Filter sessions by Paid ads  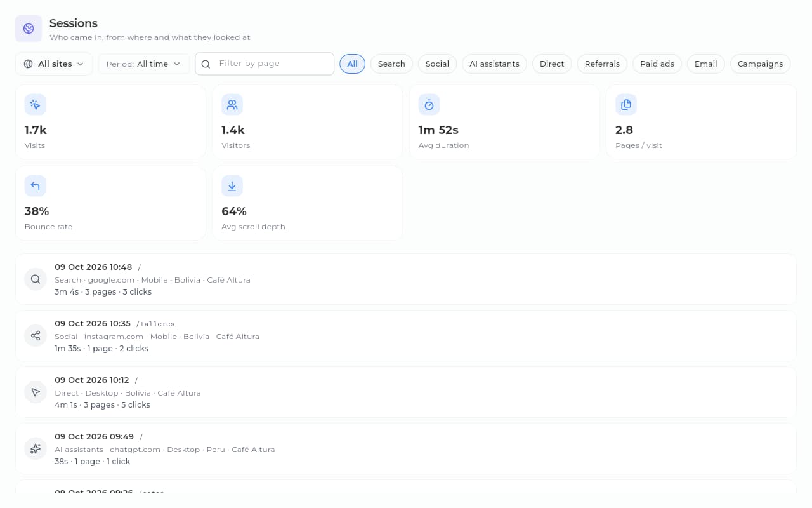tap(657, 64)
